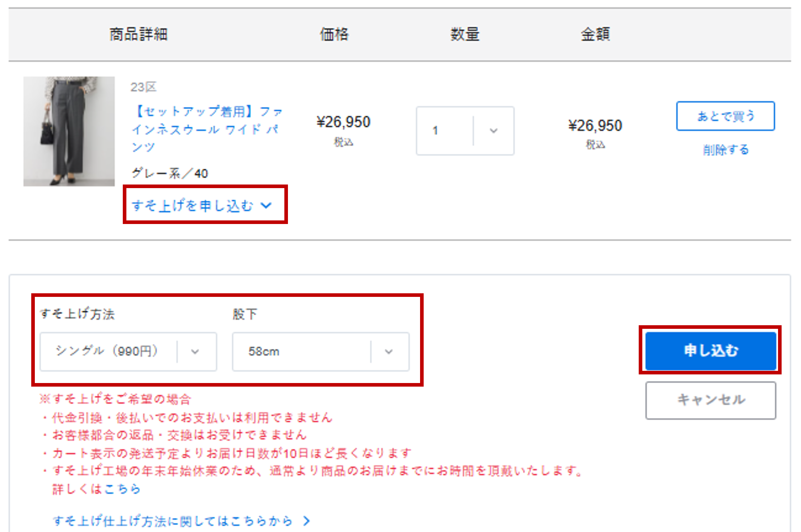The height and width of the screenshot is (532, 801).
Task: Click the arrow icon in 58cm selector
Action: point(389,351)
